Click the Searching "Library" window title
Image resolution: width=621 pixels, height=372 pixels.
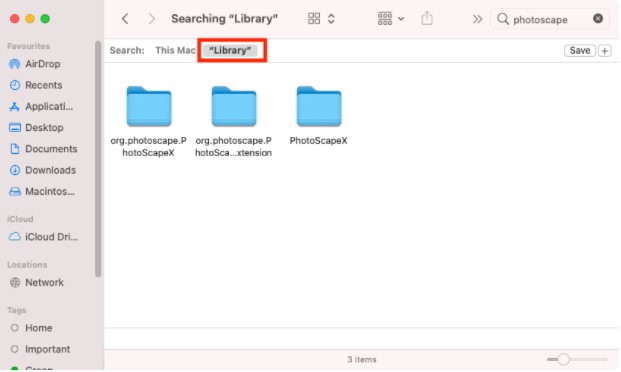[225, 19]
